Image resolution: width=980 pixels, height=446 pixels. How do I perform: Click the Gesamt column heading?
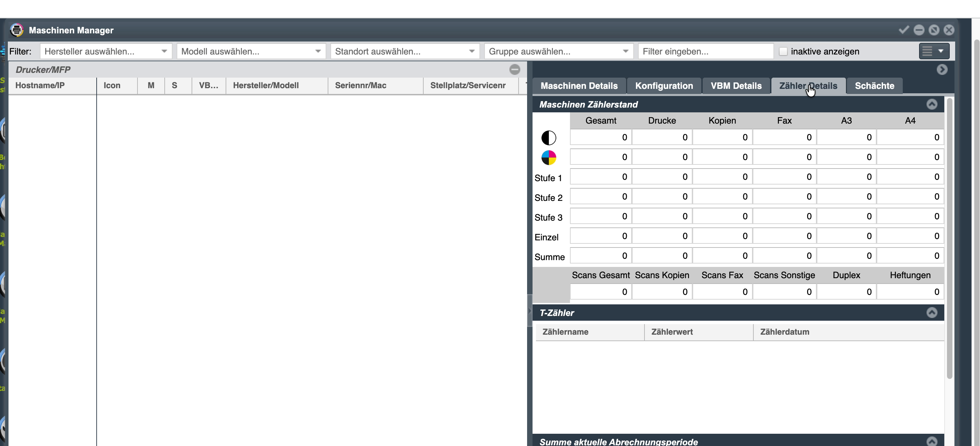601,121
